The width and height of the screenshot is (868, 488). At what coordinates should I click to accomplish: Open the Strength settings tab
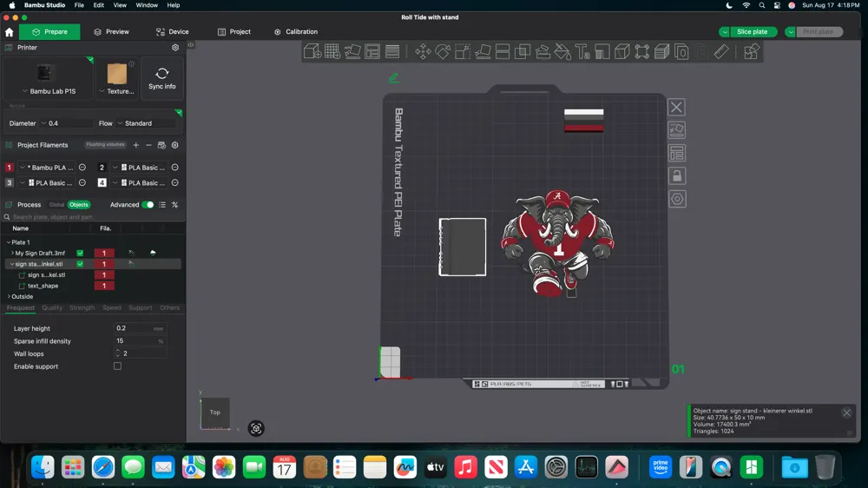pos(82,308)
